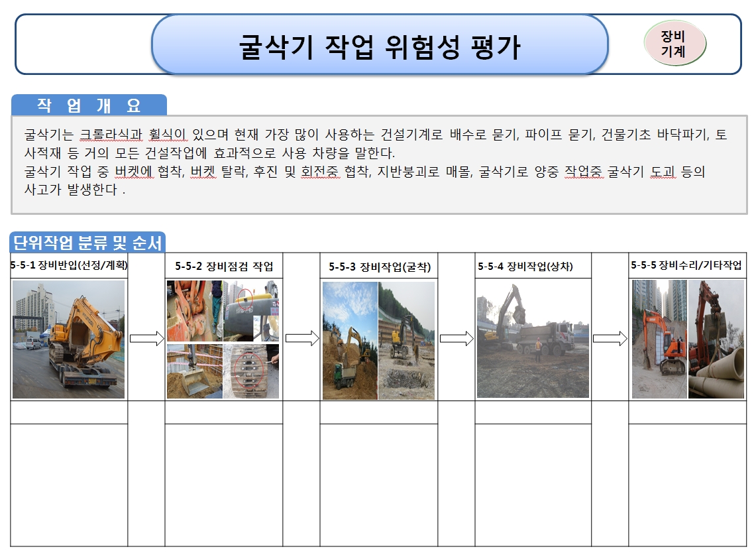This screenshot has height=557, width=756.
Task: Click the arrow between 5-5-4 and 5-5-5
Action: click(x=610, y=338)
